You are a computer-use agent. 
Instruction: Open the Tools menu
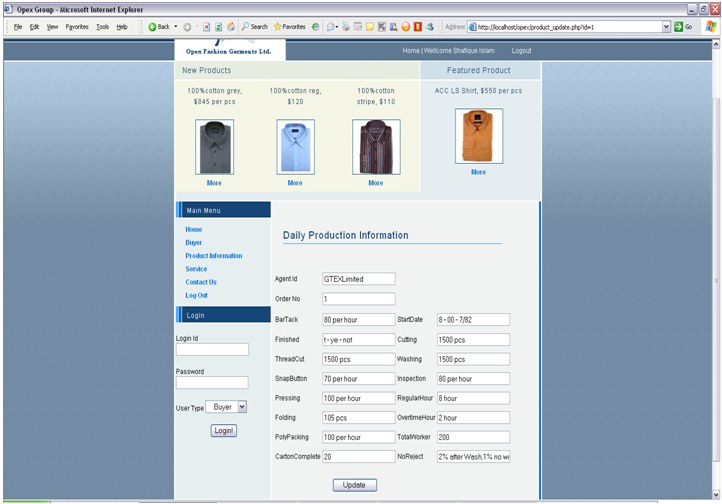coord(102,27)
